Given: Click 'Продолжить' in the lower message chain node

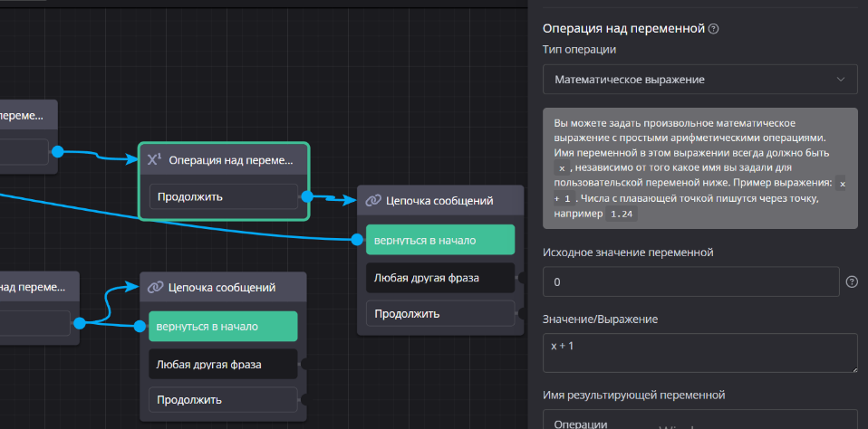Looking at the screenshot, I should pos(223,399).
